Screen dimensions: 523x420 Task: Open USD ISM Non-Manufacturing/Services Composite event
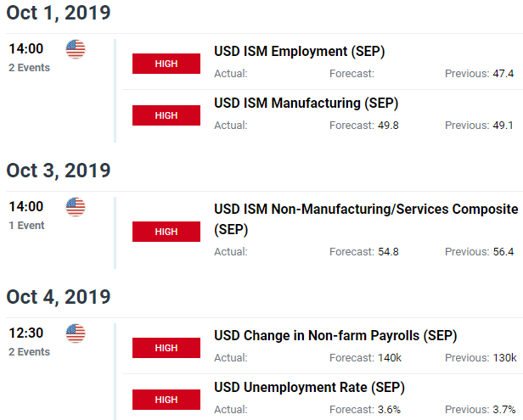pos(366,219)
